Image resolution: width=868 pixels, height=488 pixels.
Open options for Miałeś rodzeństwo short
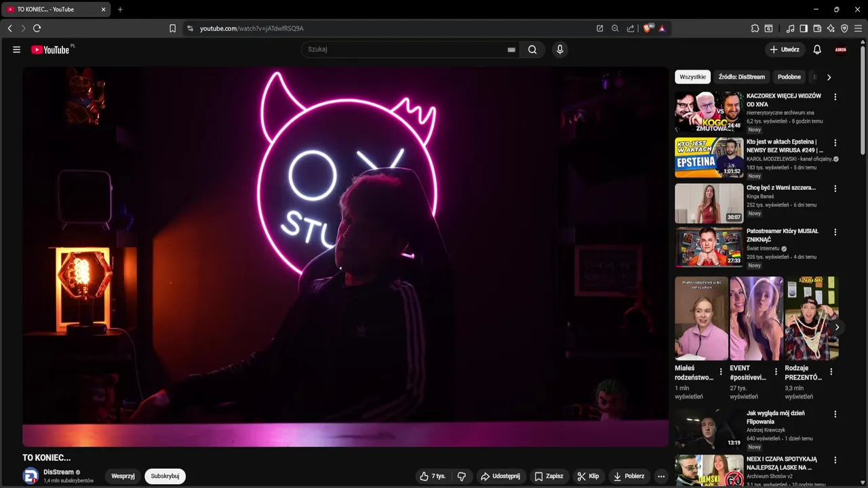[x=721, y=371]
